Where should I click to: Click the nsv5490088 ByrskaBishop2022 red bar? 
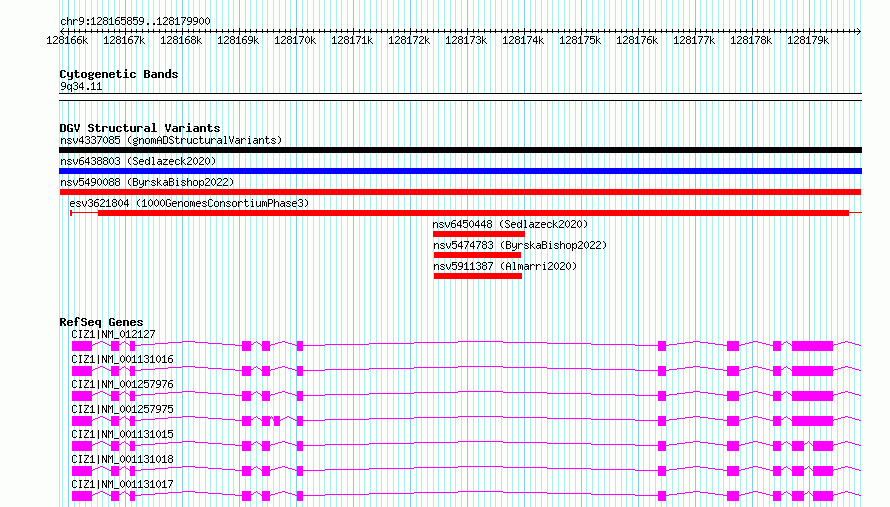click(x=460, y=192)
